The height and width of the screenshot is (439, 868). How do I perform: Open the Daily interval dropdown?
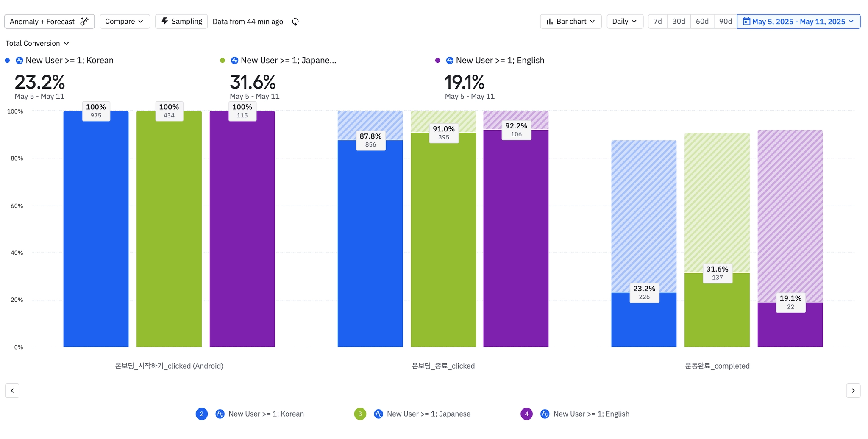point(624,22)
